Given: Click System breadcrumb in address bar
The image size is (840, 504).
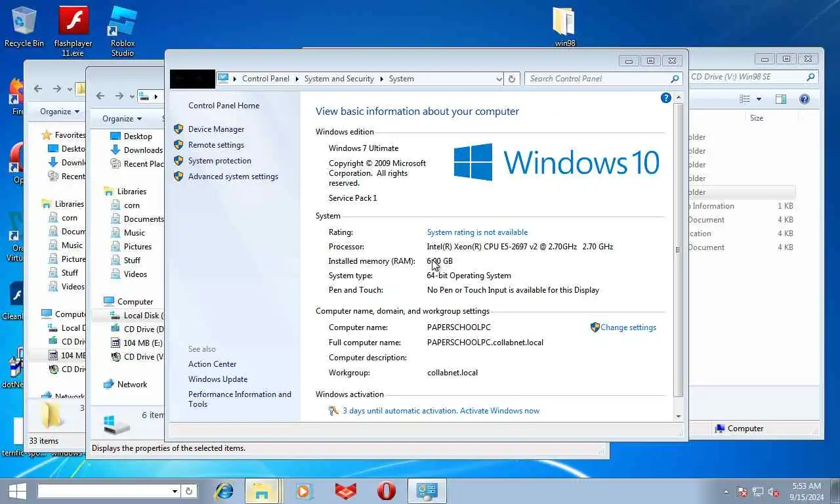Looking at the screenshot, I should [401, 79].
